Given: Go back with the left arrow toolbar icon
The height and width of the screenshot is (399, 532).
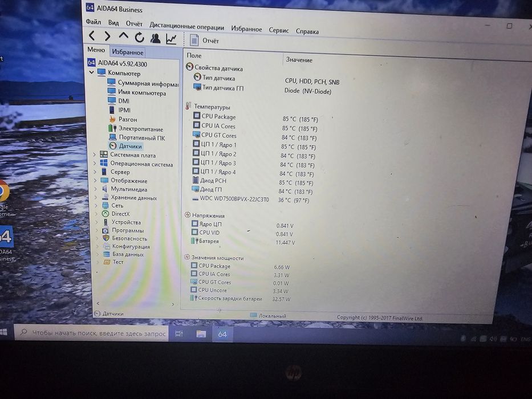Looking at the screenshot, I should (x=92, y=35).
